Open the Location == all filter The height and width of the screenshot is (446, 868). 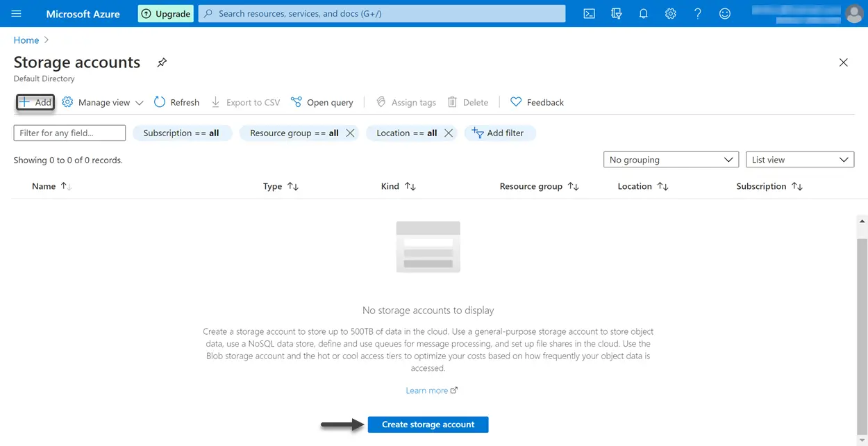[x=407, y=133]
